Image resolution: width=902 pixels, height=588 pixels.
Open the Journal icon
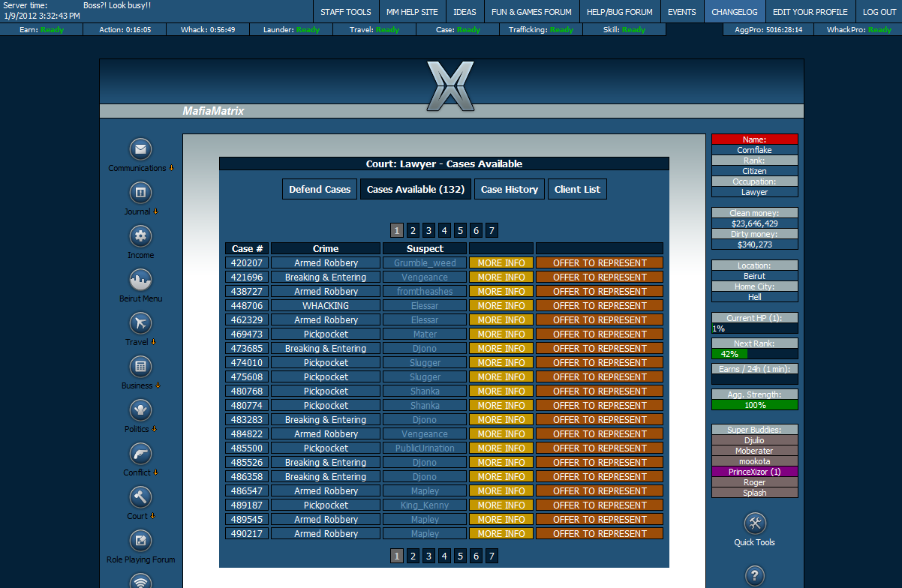[x=140, y=193]
